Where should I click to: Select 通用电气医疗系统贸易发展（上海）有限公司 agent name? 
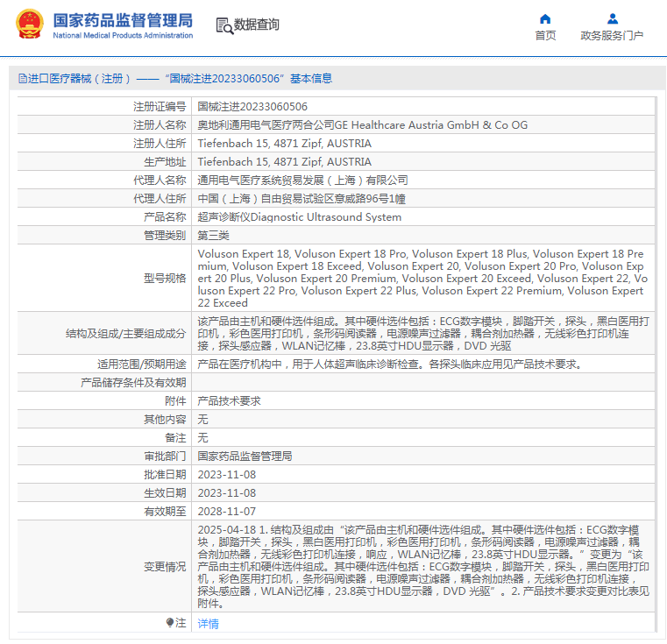click(302, 180)
